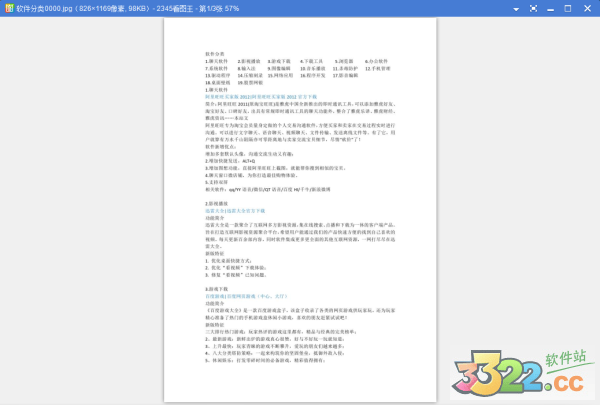Click the 2345 image viewer app icon

coord(9,8)
